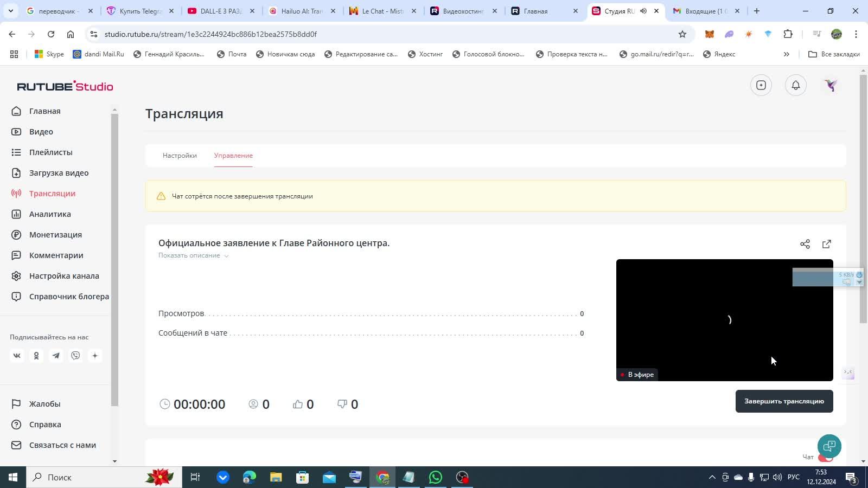Screen dimensions: 868x488
Task: Open Видео in the sidebar
Action: (41, 132)
